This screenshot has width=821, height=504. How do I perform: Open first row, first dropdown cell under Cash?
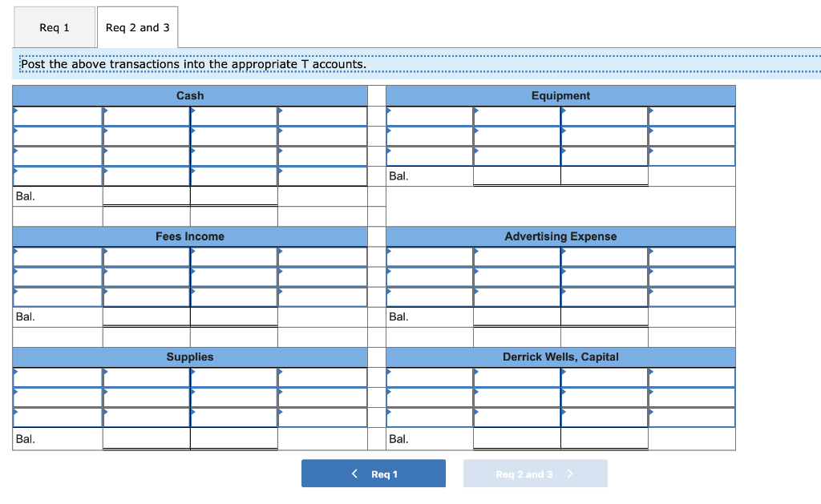[58, 116]
